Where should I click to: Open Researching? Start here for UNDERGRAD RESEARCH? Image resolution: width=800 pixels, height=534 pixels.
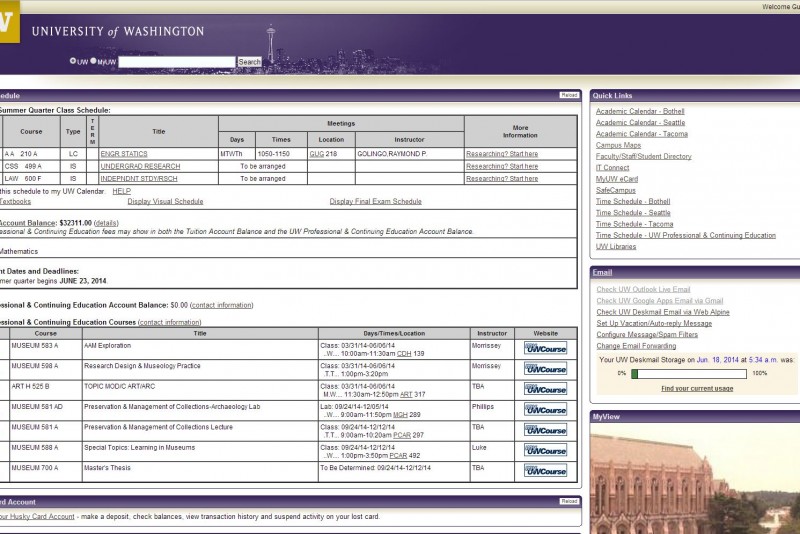pyautogui.click(x=502, y=166)
